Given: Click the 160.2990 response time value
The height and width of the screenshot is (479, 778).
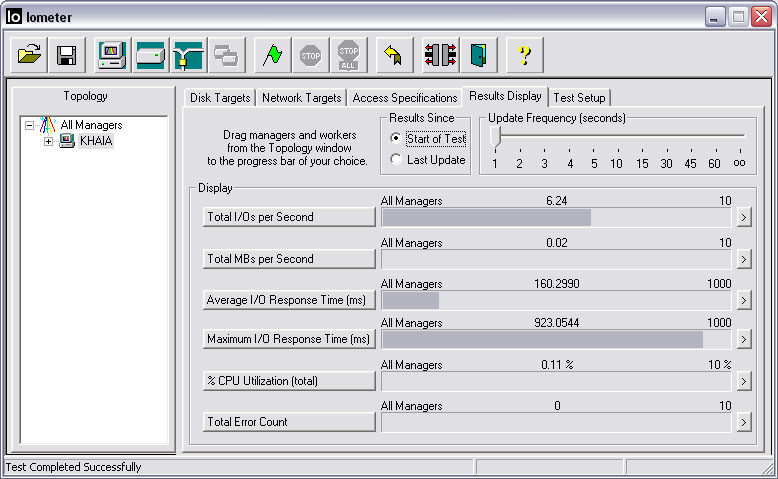Looking at the screenshot, I should click(x=556, y=284).
